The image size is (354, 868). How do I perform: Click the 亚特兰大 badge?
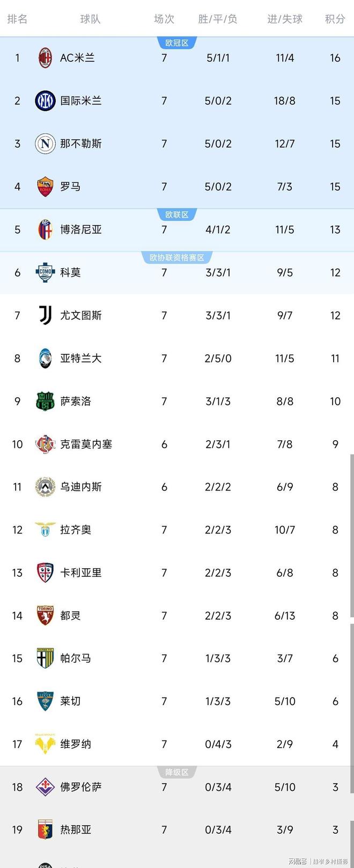45,358
